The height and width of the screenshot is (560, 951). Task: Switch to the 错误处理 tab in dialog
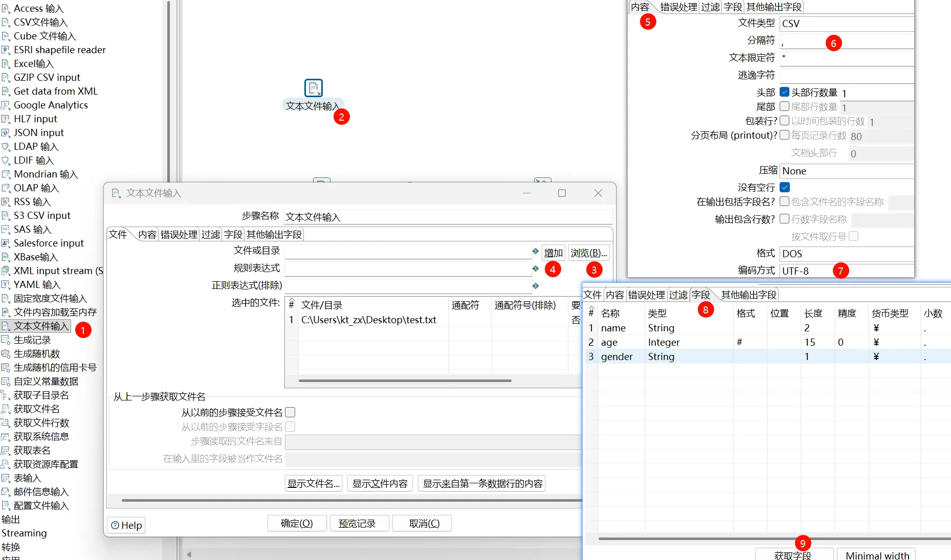[x=179, y=235]
